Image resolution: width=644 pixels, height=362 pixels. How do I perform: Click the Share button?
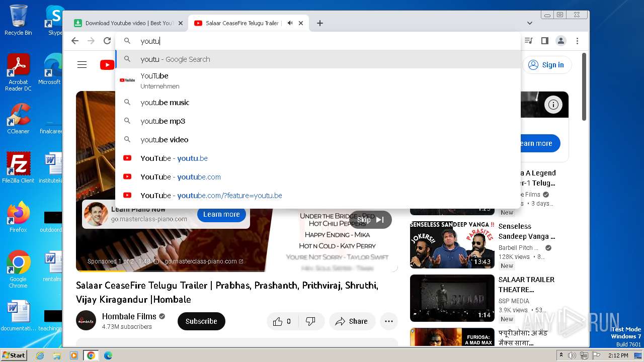[352, 321]
